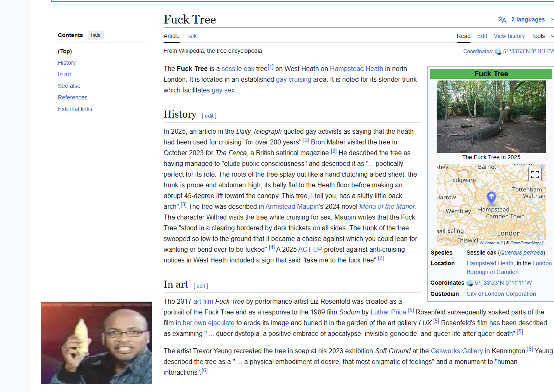Click the blue map pin marker
The image size is (554, 392).
coord(491,198)
